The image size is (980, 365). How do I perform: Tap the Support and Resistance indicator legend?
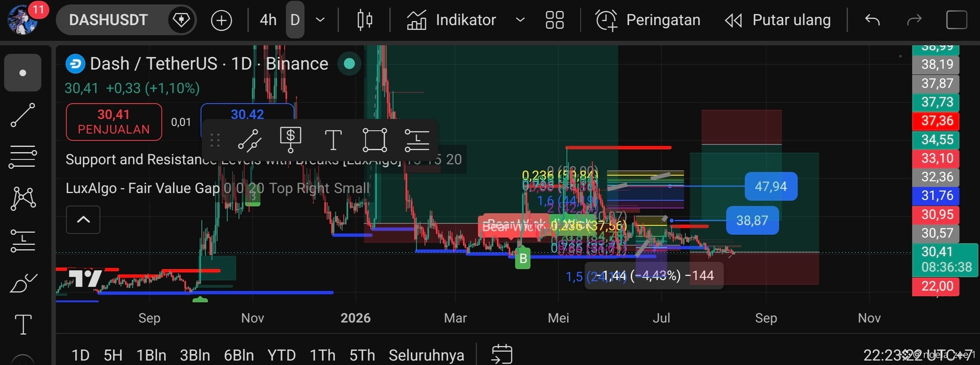[264, 159]
